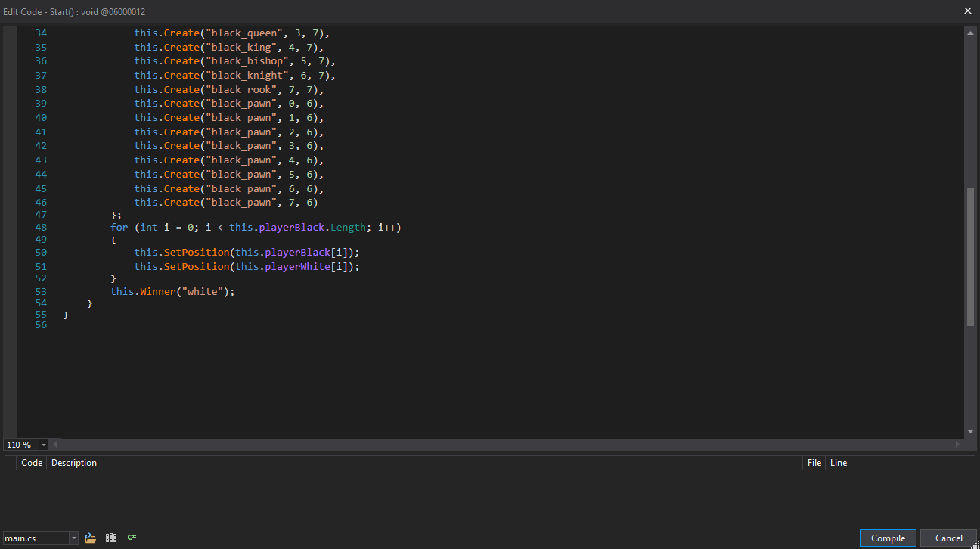The height and width of the screenshot is (549, 980).
Task: Open the 110 % zoom dropdown
Action: pyautogui.click(x=43, y=445)
